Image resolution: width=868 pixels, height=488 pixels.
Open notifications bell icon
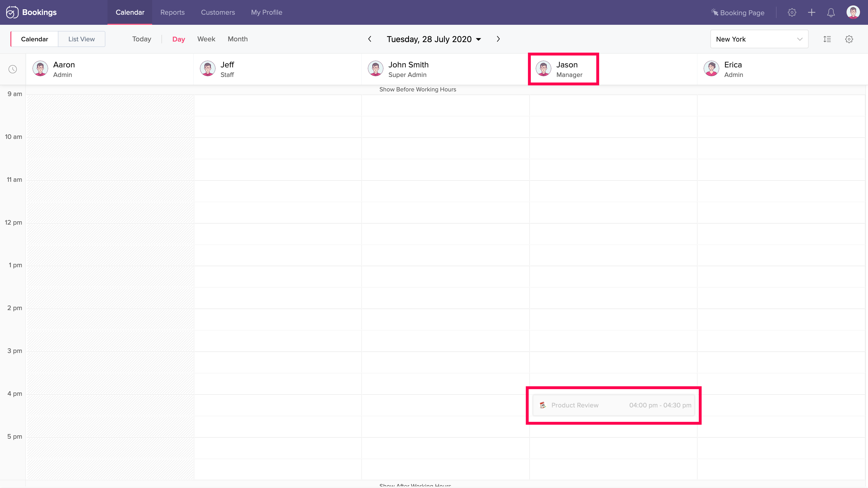(x=831, y=13)
